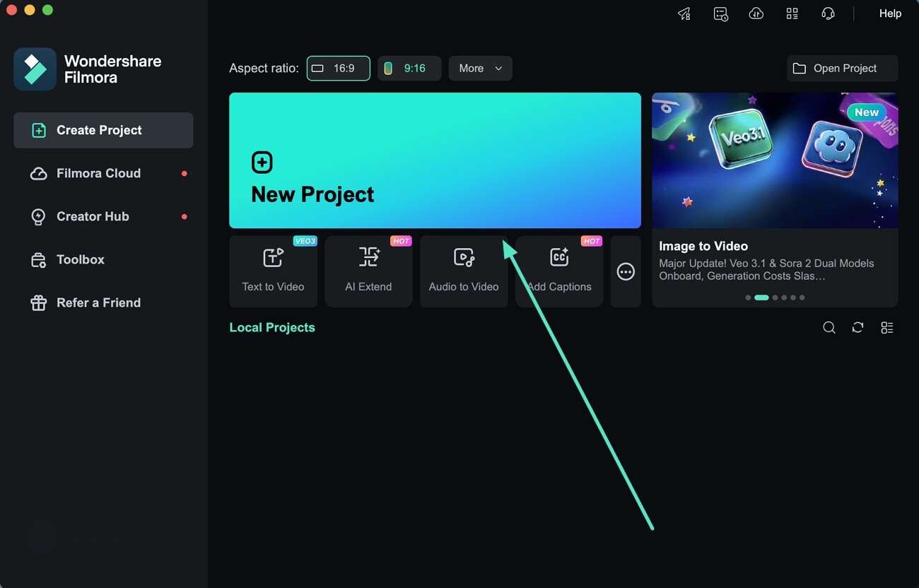The height and width of the screenshot is (588, 919).
Task: Launch the AI Extend tool
Action: pyautogui.click(x=368, y=271)
